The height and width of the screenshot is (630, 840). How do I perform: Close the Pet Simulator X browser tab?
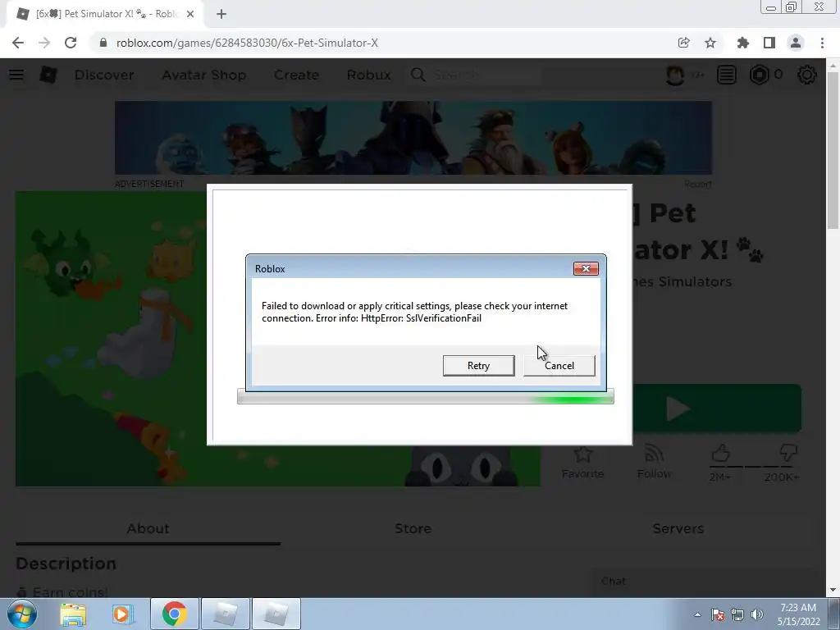click(190, 14)
